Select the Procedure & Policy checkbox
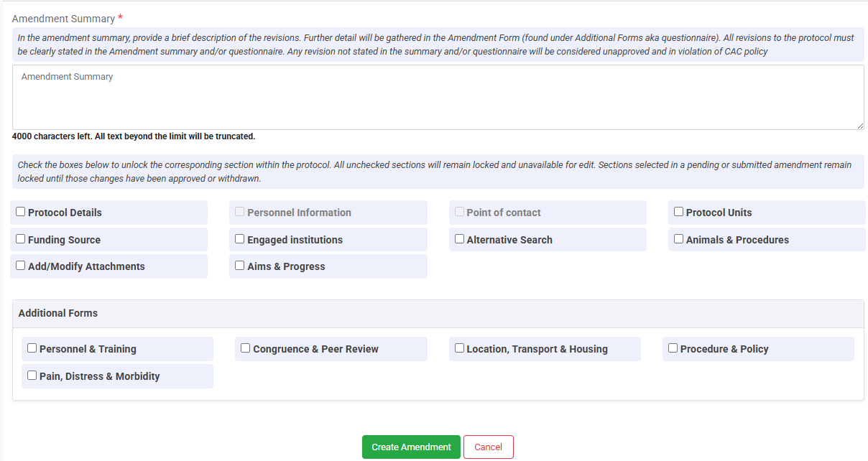 click(x=673, y=348)
